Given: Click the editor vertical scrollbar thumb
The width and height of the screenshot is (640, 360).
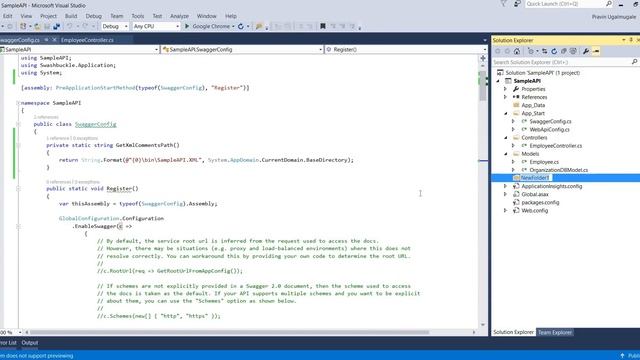Looking at the screenshot, I should pos(483,87).
